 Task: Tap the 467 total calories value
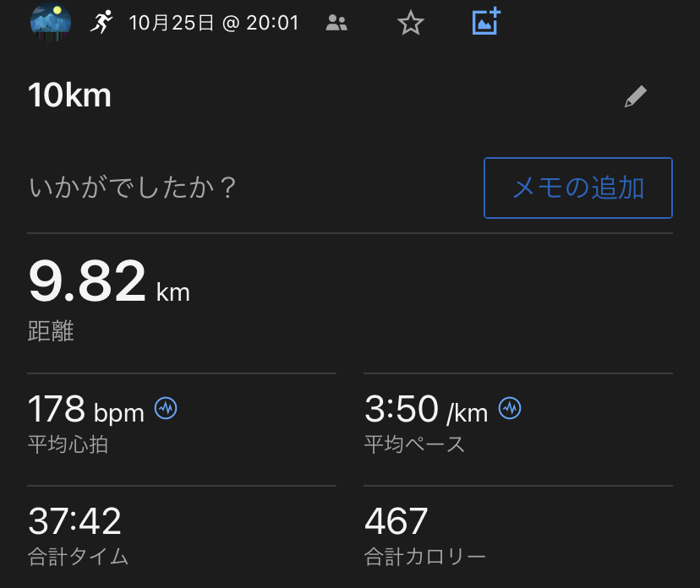coord(396,521)
